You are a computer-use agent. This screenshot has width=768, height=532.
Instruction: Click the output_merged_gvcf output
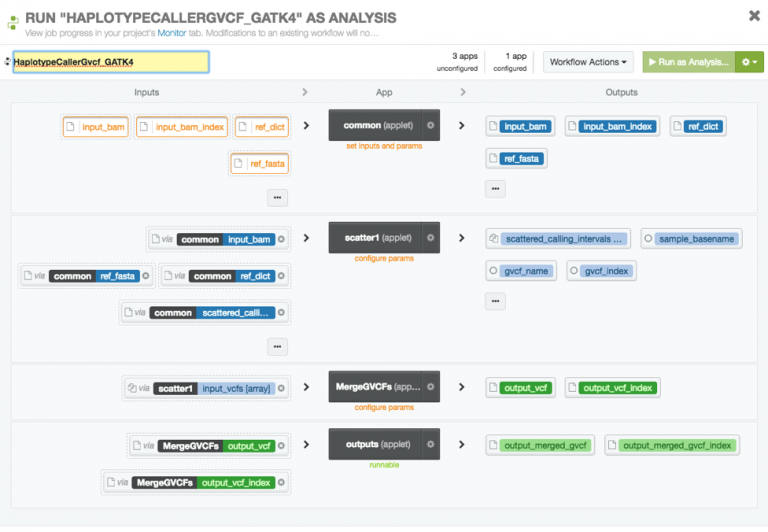click(539, 445)
